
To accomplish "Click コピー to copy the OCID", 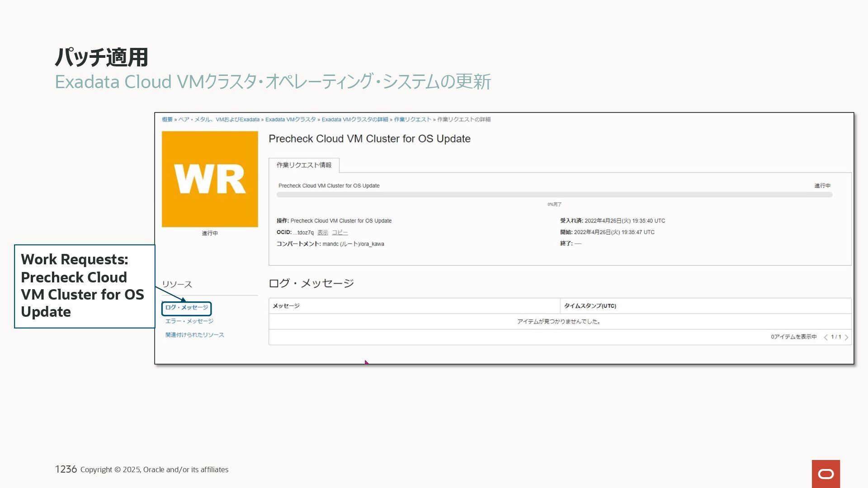I will [x=340, y=232].
